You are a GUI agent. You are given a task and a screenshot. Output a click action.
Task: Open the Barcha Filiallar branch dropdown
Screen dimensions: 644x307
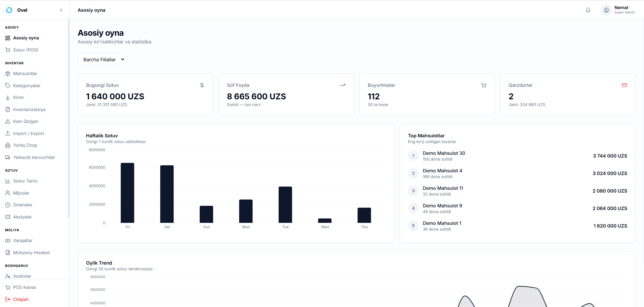(102, 59)
